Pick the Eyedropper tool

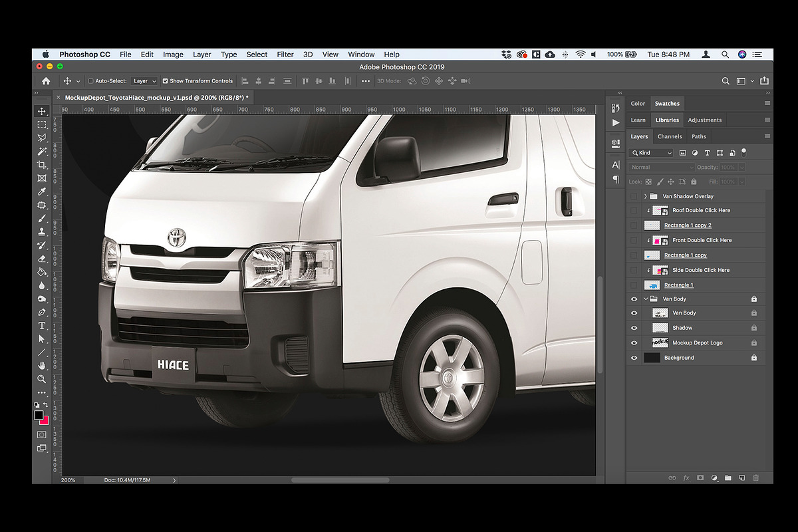[42, 191]
